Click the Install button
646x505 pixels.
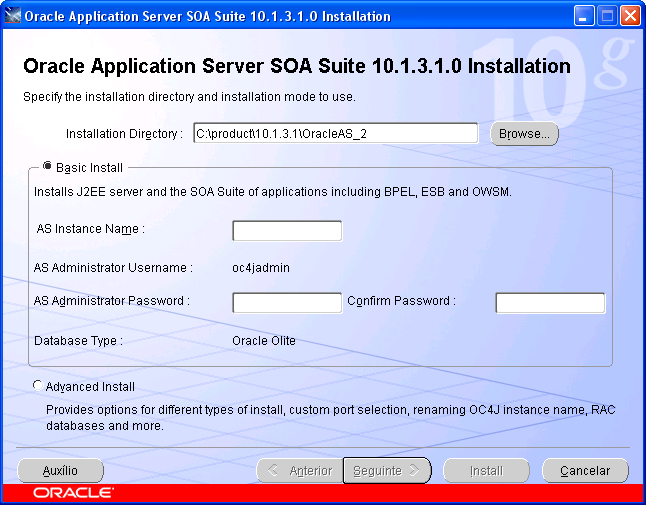(x=486, y=470)
